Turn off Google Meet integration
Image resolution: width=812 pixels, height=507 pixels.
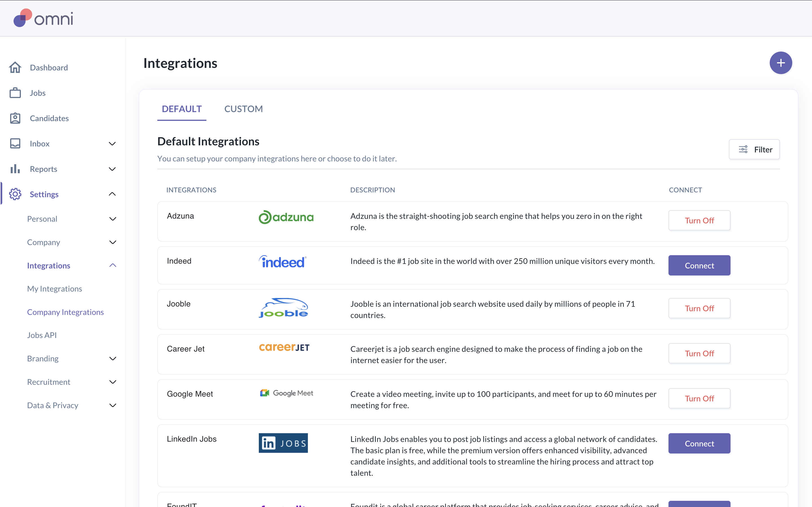tap(699, 398)
